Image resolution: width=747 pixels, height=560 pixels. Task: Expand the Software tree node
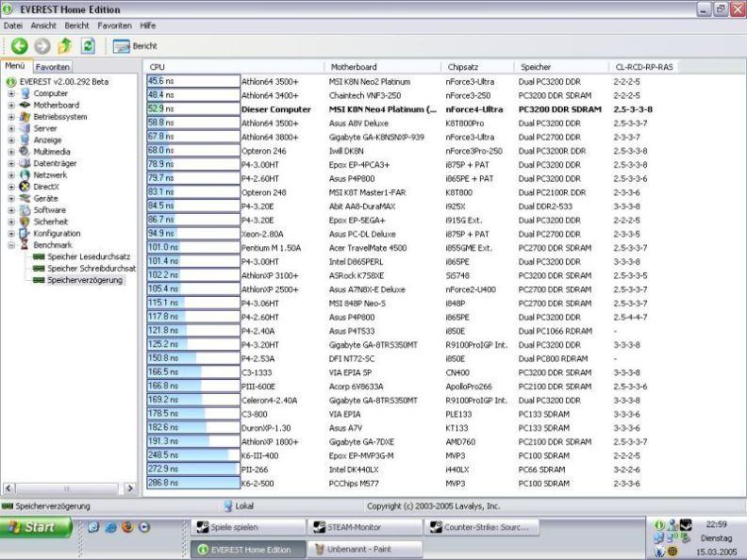(x=11, y=210)
